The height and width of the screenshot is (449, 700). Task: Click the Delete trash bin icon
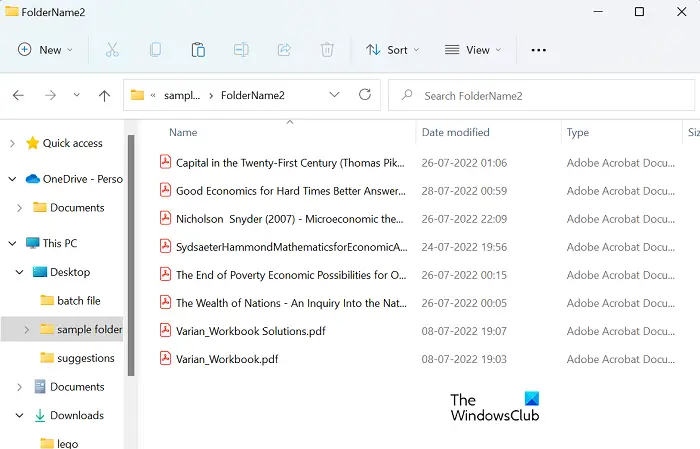click(x=327, y=50)
